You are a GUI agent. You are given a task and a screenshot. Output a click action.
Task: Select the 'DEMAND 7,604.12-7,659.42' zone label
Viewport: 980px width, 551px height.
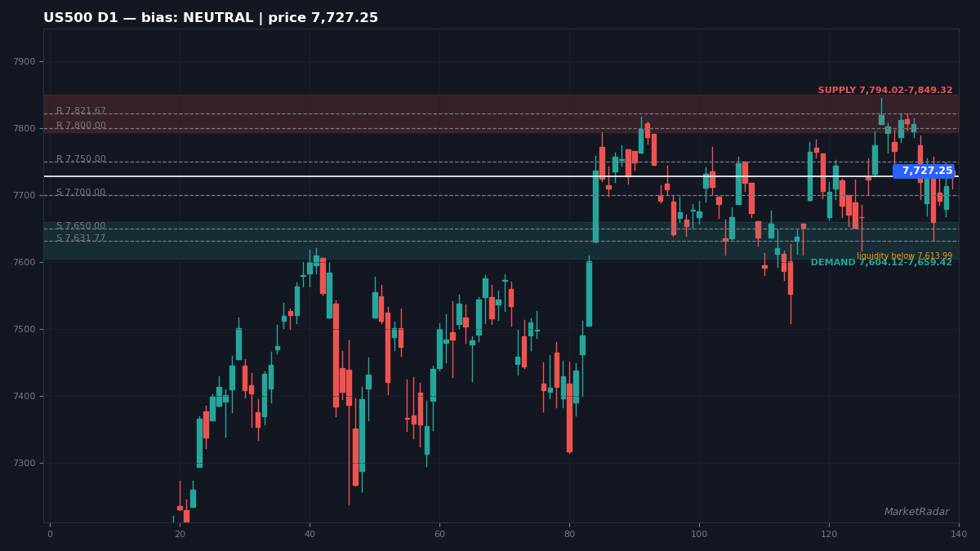[x=881, y=263]
